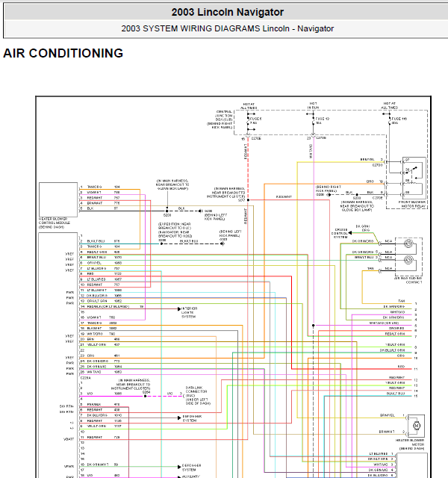Screen dimensions: 448x478
Task: Click the 'AIR CONDITIONING' heading
Action: 63,53
